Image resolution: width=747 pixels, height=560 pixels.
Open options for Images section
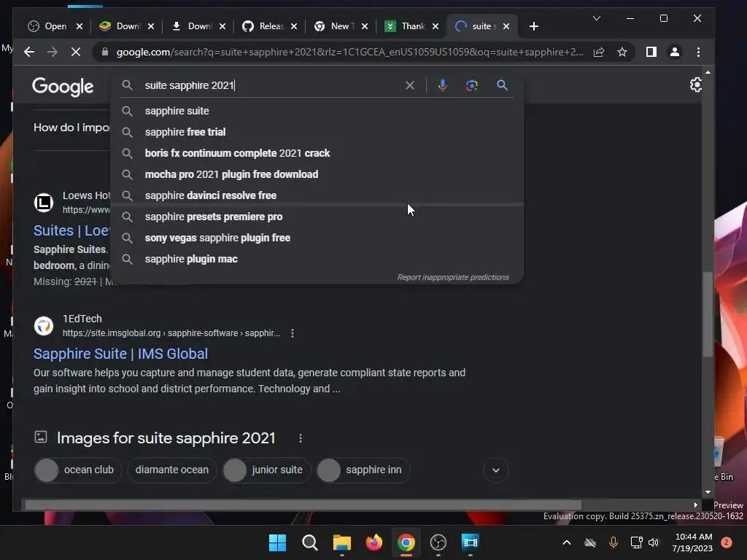300,438
